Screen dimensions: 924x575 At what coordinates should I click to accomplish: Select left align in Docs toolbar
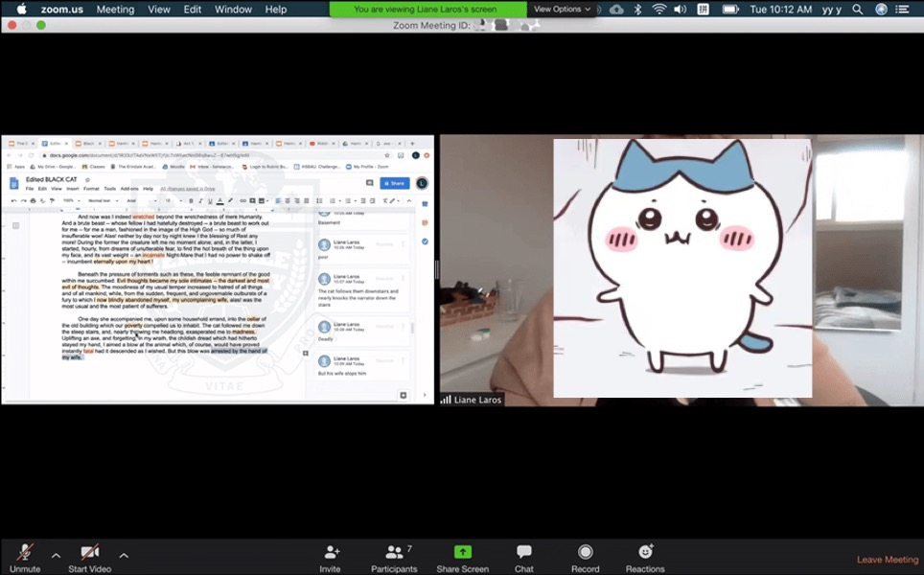click(x=278, y=201)
